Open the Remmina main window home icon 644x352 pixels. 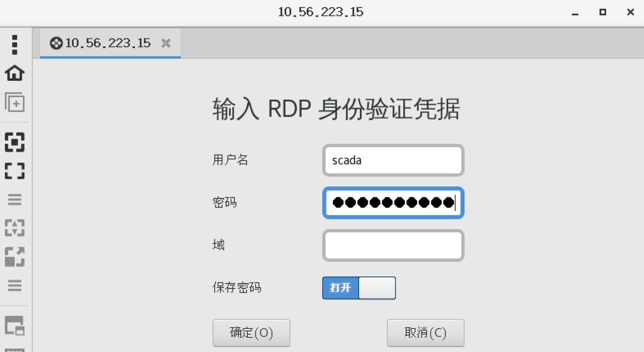coord(15,73)
